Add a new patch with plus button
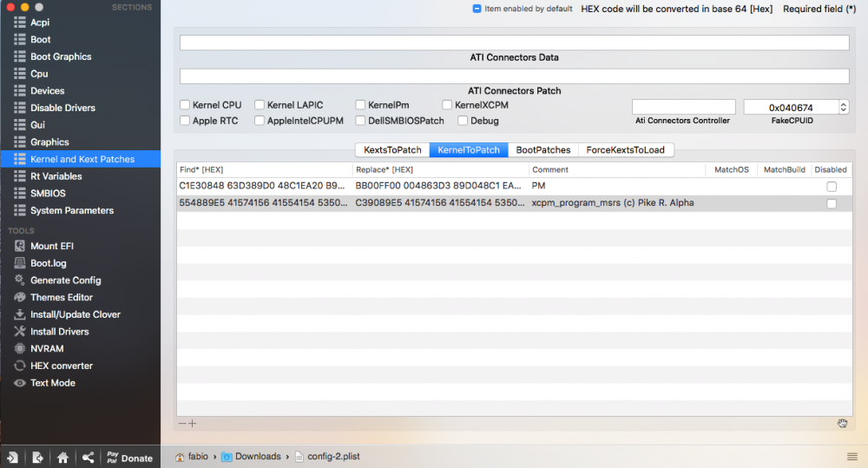This screenshot has height=468, width=868. tap(192, 424)
